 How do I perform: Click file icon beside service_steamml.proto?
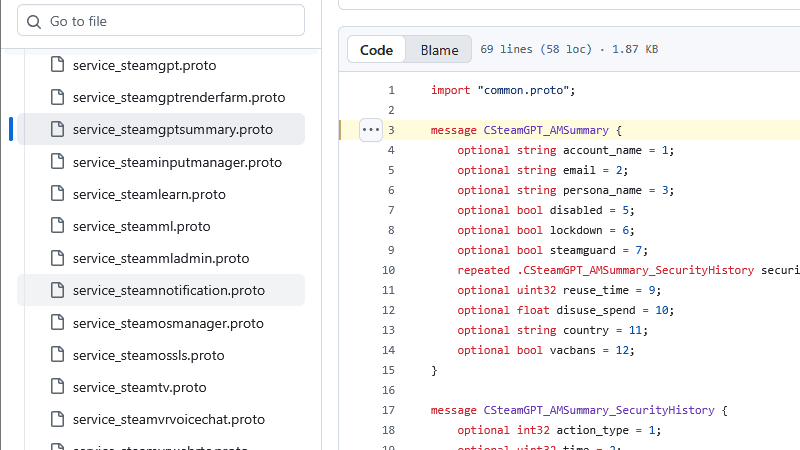[x=57, y=226]
